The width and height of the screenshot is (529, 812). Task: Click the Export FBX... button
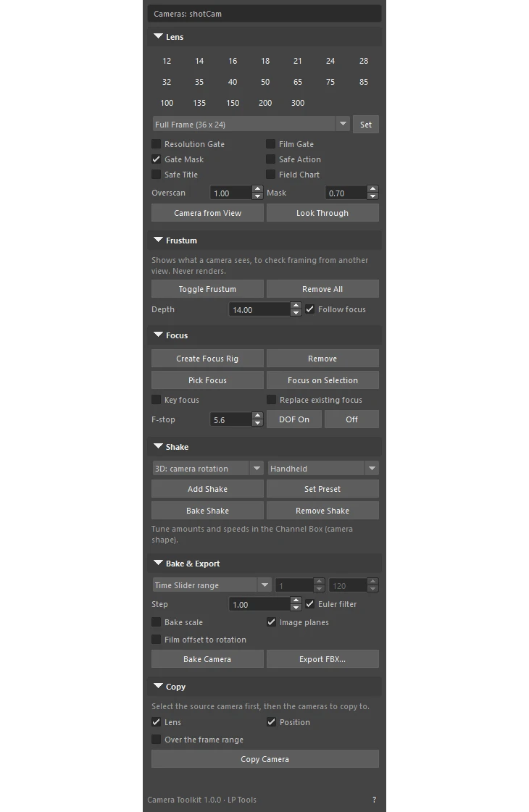point(322,659)
